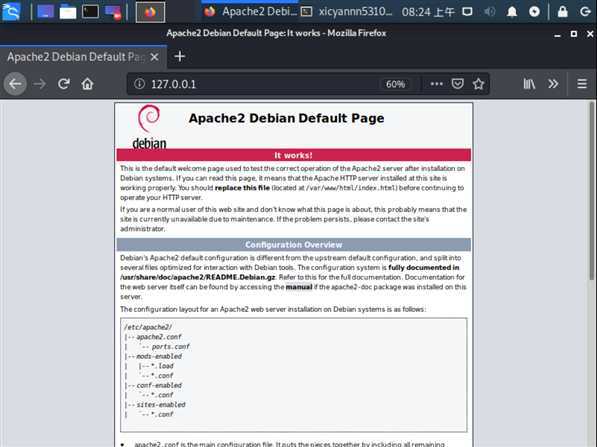Click the red It works! banner

(x=294, y=155)
